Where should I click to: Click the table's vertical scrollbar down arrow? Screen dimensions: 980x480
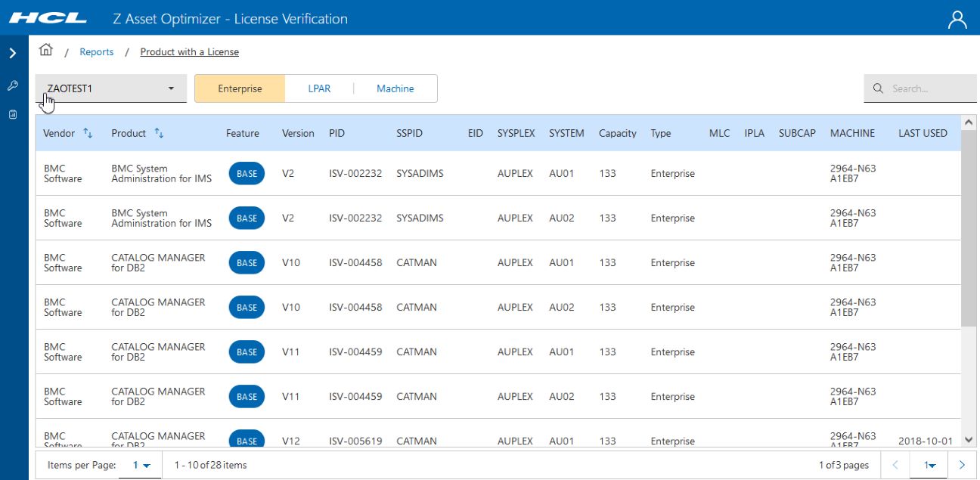tap(968, 440)
